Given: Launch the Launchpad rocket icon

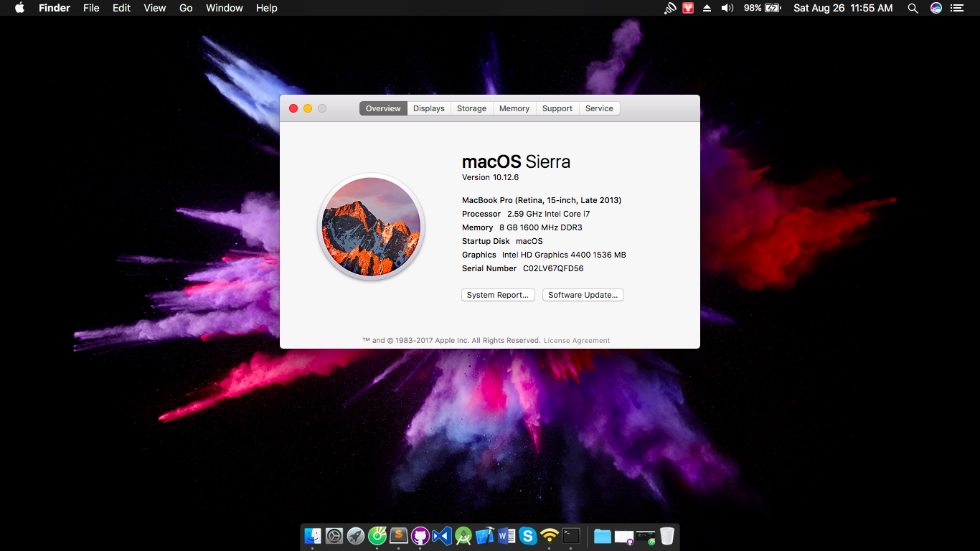Looking at the screenshot, I should pos(356,536).
